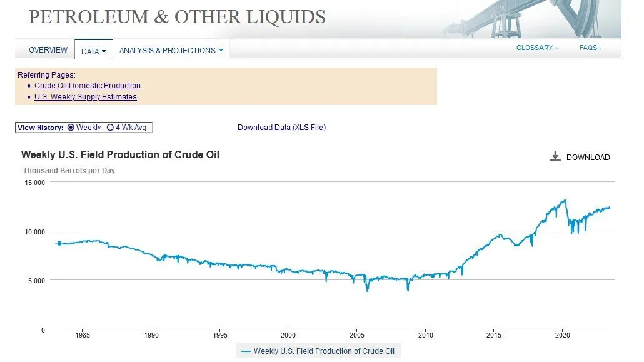The width and height of the screenshot is (644, 362).
Task: Toggle the crude oil series in legend
Action: point(325,351)
